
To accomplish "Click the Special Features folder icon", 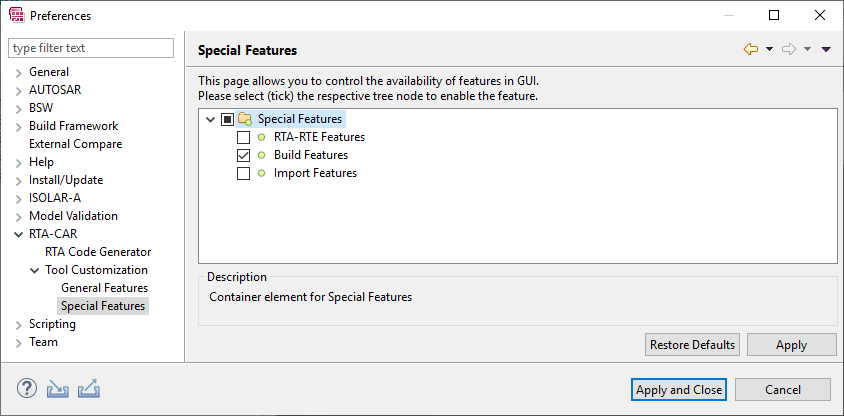I will 245,119.
